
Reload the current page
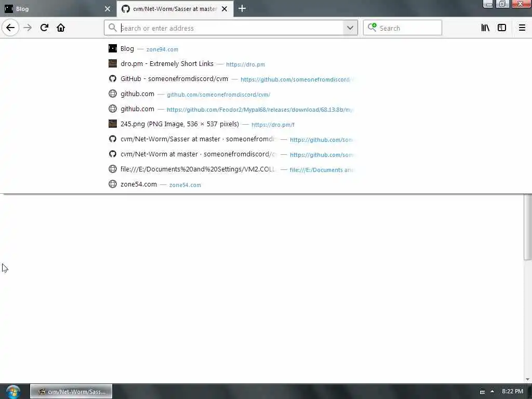click(44, 28)
